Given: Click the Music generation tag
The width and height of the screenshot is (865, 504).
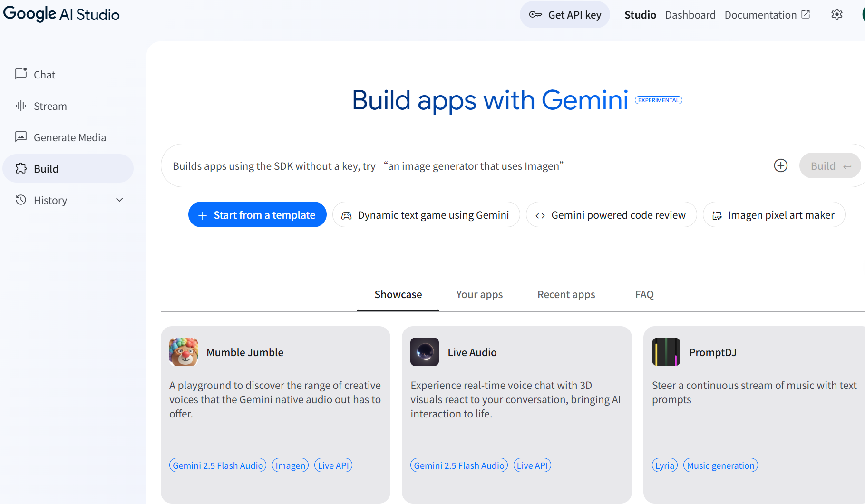Looking at the screenshot, I should click(720, 465).
